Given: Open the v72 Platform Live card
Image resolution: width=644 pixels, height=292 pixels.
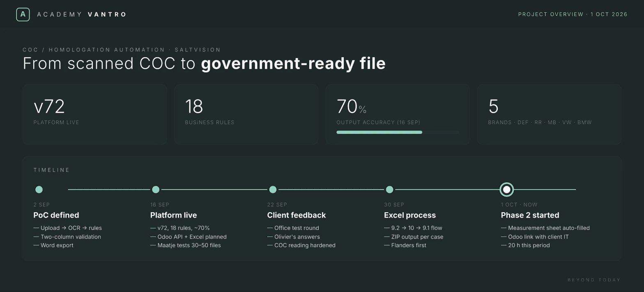Looking at the screenshot, I should 95,114.
